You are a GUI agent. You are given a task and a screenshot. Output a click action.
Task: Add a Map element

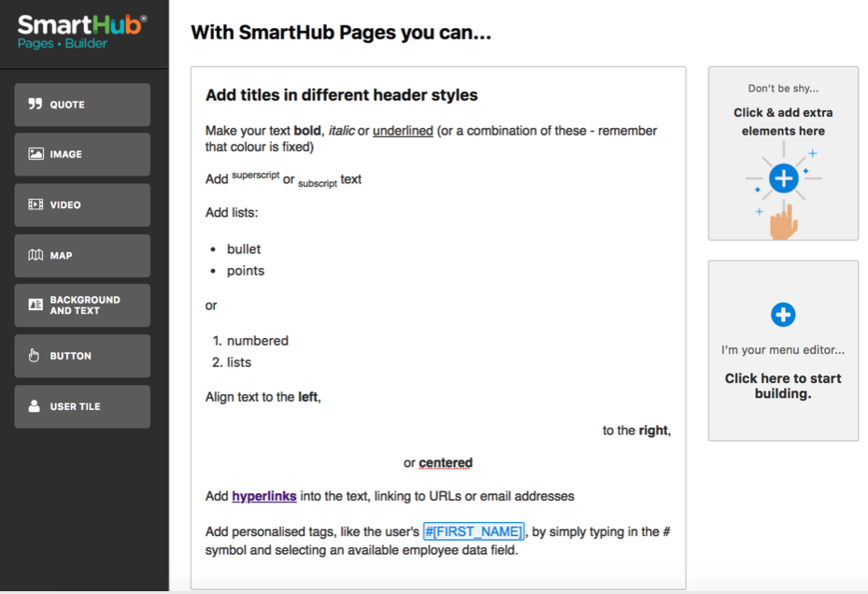click(x=82, y=255)
